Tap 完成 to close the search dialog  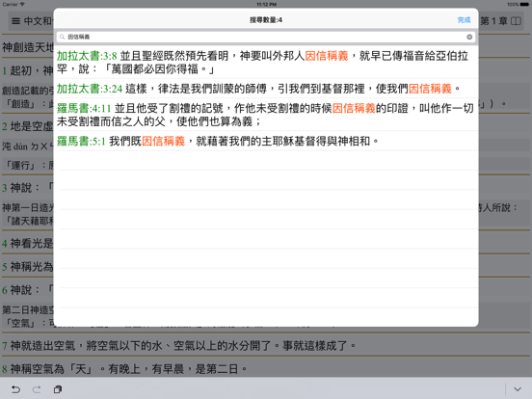464,20
